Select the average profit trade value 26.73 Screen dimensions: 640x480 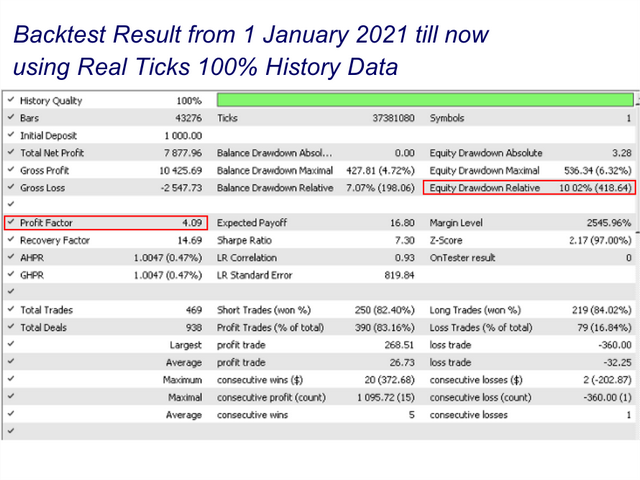402,362
